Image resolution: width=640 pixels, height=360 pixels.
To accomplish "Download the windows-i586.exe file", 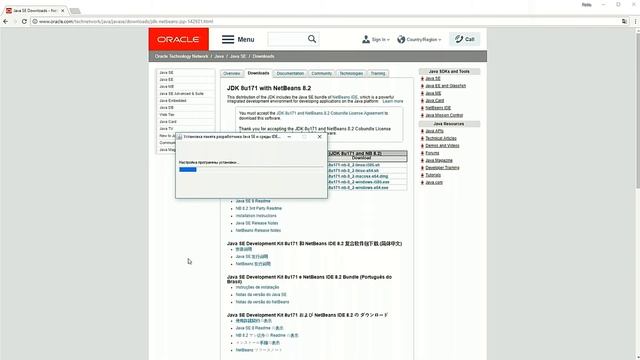I will [x=358, y=182].
